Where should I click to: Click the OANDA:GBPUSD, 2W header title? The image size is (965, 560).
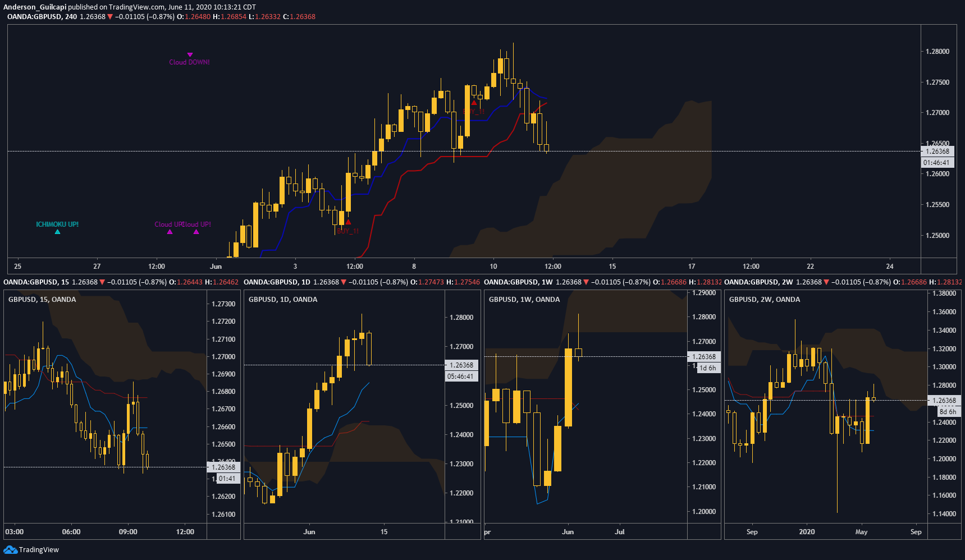[758, 282]
